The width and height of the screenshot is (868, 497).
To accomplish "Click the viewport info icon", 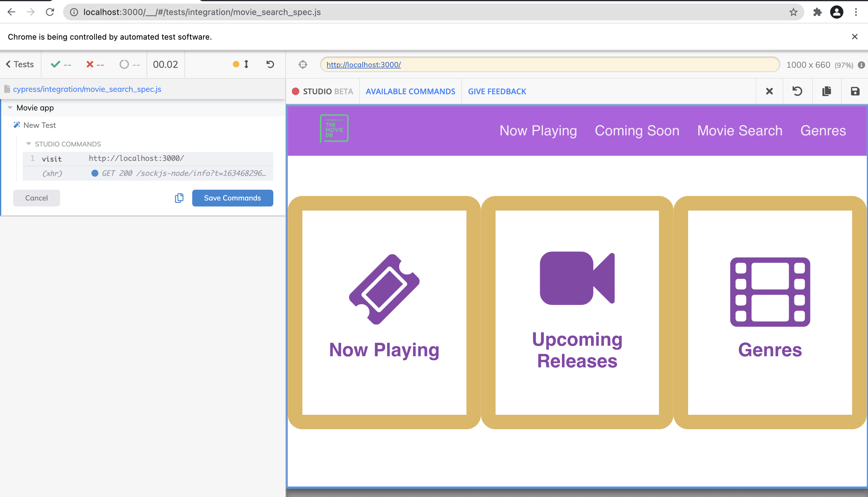I will coord(861,65).
